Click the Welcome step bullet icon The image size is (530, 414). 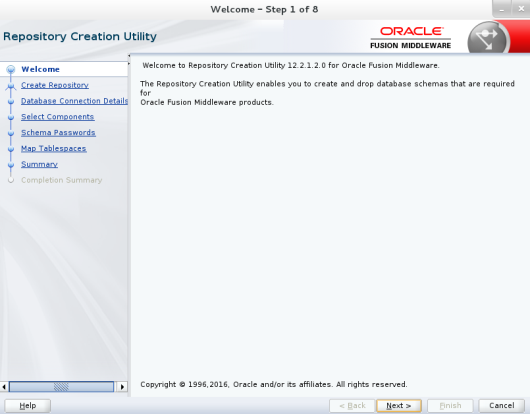point(11,69)
